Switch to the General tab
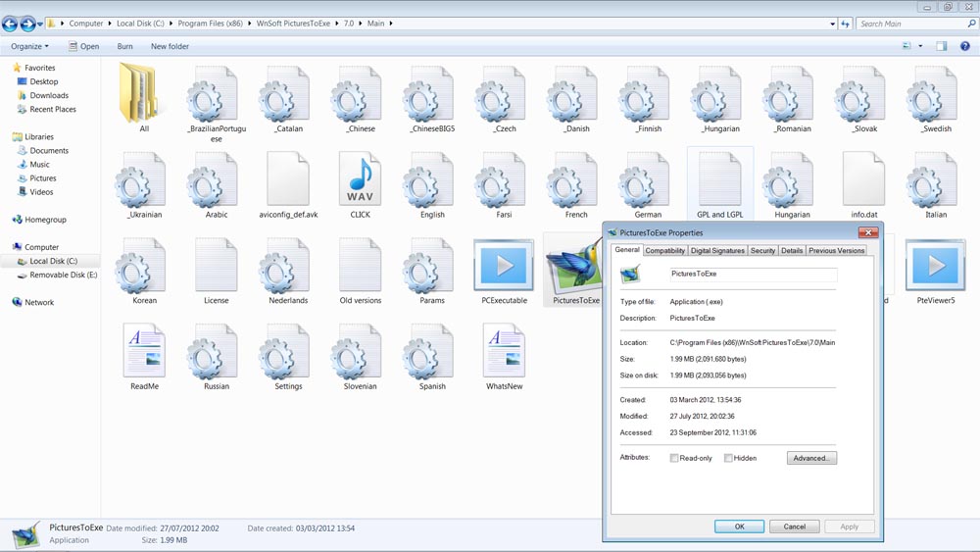 click(x=627, y=249)
